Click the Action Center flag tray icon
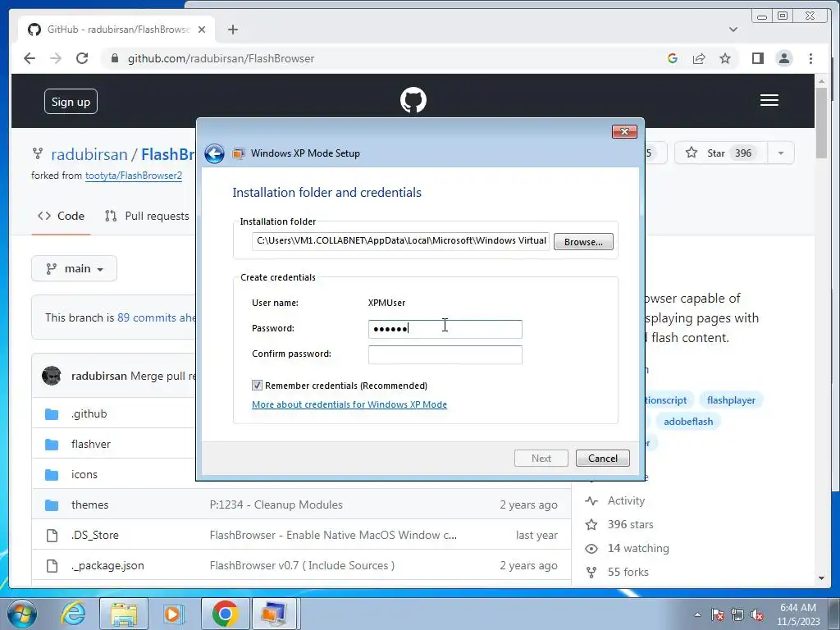The height and width of the screenshot is (630, 840). tap(717, 615)
